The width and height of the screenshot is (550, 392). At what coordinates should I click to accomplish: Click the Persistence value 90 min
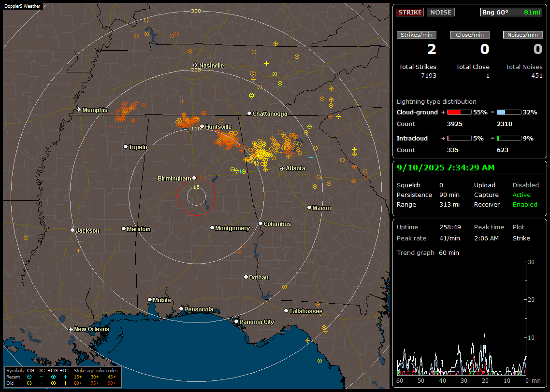point(449,195)
